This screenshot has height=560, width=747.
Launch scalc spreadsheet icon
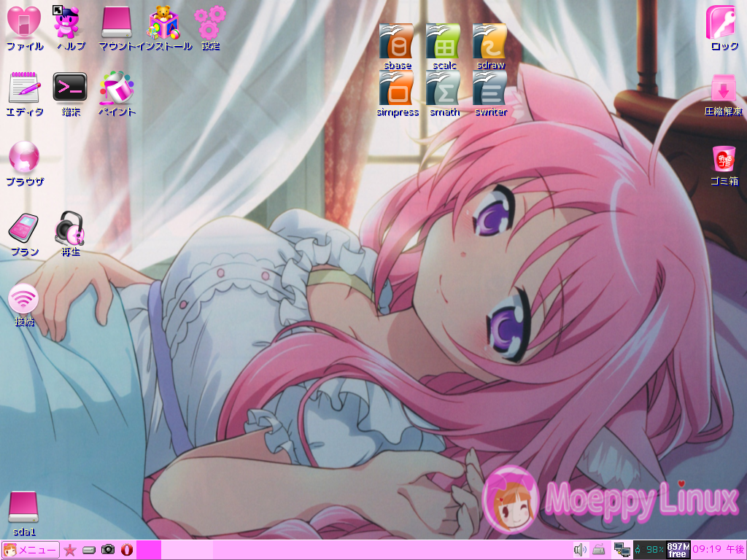(x=444, y=41)
